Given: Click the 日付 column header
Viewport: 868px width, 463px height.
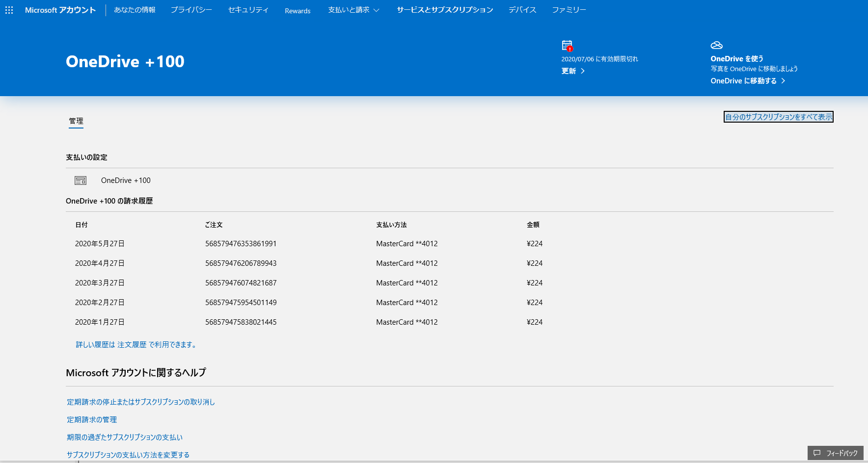Looking at the screenshot, I should coord(81,225).
